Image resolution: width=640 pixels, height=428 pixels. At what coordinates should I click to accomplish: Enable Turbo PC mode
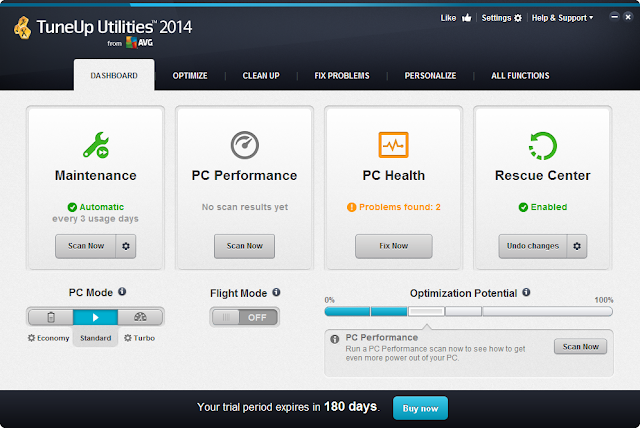pos(140,317)
